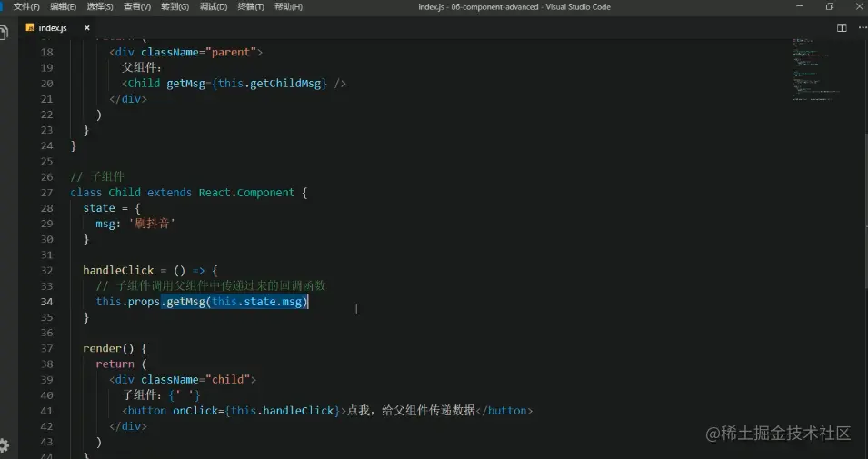Screen dimensions: 868x459
Task: Open the 转到(G) menu
Action: tap(175, 6)
